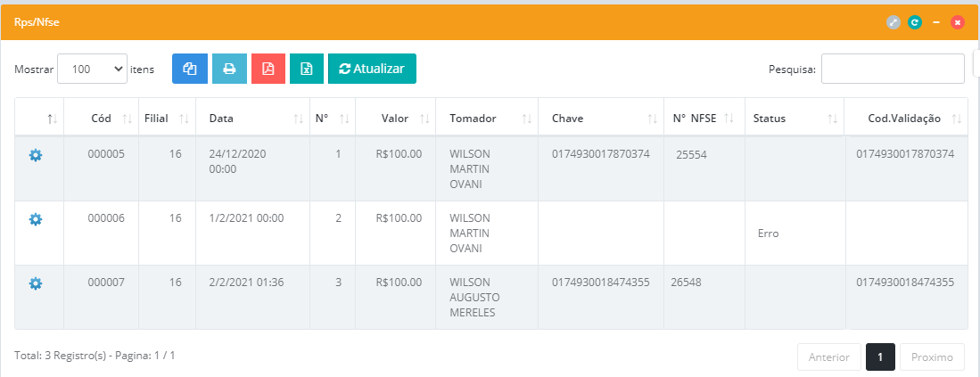
Task: Open gear options for record 000007
Action: click(36, 283)
